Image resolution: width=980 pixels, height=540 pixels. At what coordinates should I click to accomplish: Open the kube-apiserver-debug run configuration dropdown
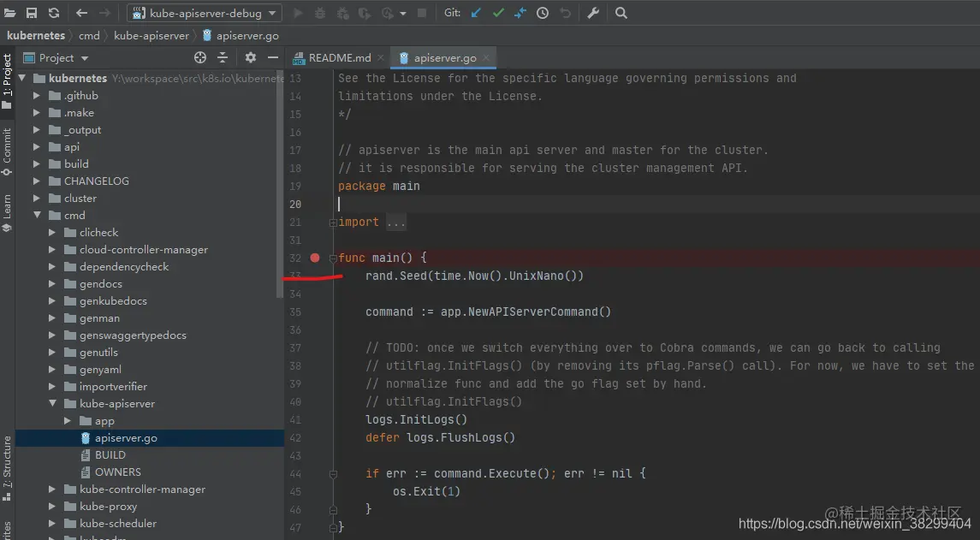205,13
